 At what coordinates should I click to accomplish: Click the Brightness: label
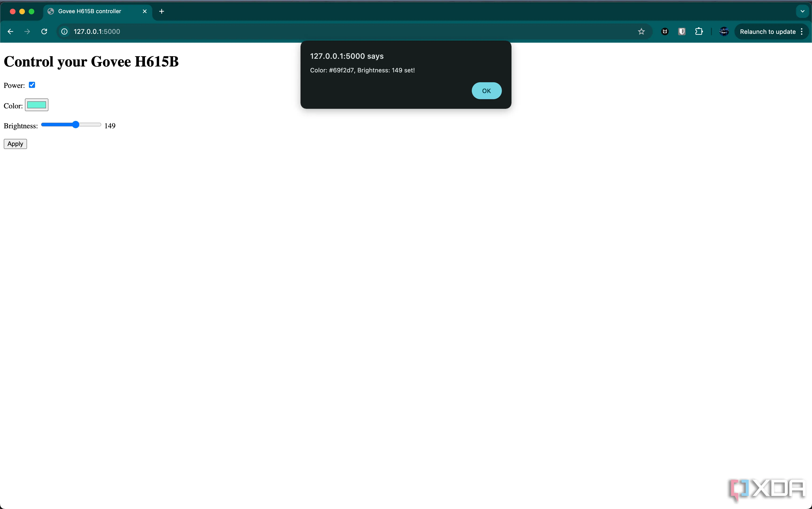(20, 126)
